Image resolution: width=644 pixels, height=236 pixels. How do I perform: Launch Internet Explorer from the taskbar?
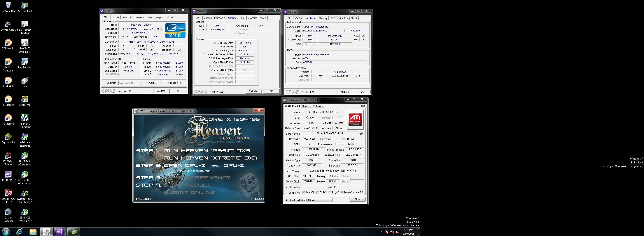click(19, 231)
